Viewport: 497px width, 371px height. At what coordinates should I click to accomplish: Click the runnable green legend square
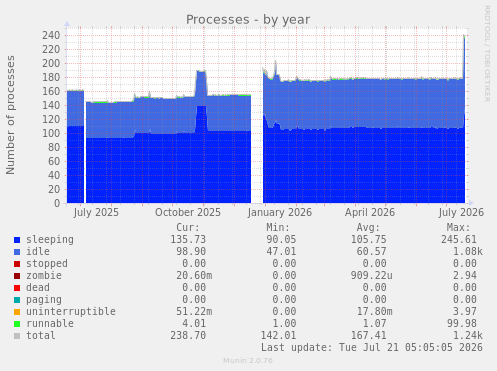click(17, 324)
